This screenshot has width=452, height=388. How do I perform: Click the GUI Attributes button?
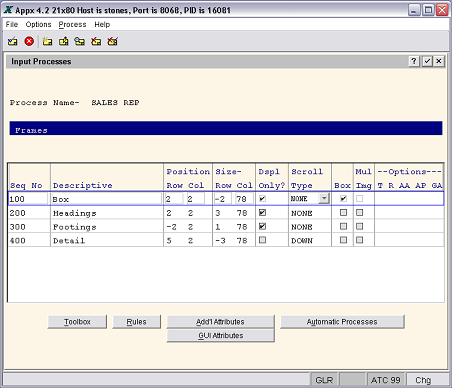pos(220,335)
